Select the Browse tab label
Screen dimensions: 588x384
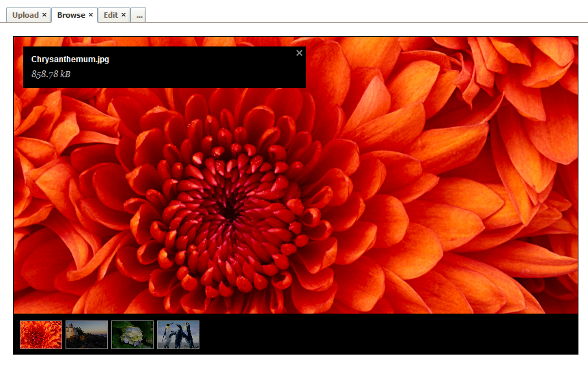click(71, 15)
